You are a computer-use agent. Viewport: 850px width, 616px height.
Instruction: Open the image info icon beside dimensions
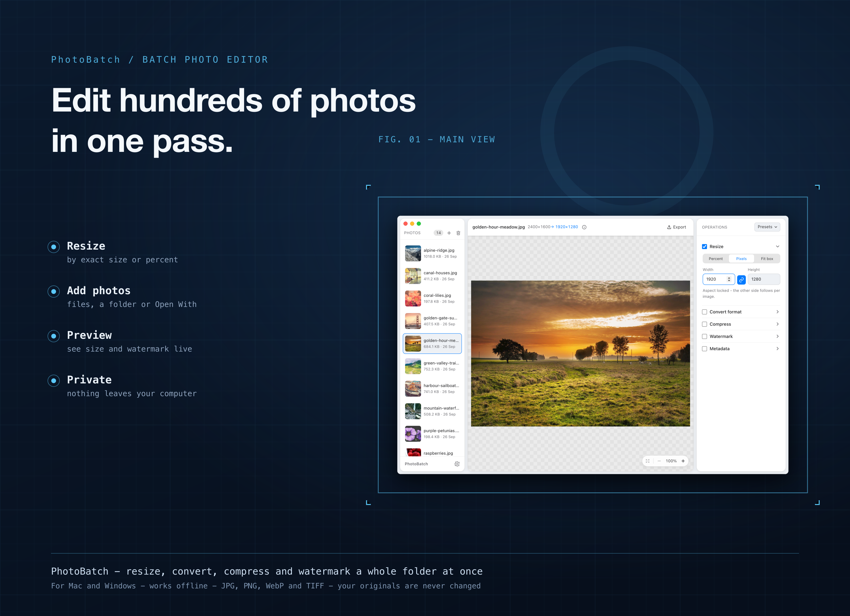pos(584,227)
